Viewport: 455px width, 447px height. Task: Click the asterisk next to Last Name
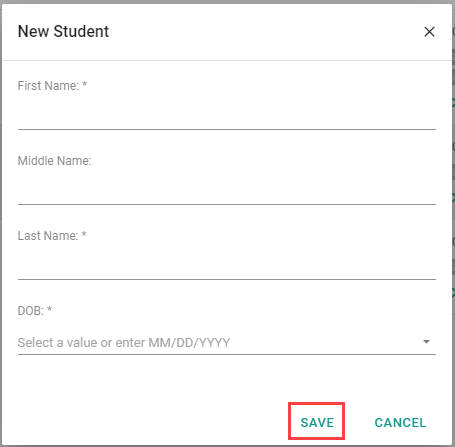pos(84,234)
